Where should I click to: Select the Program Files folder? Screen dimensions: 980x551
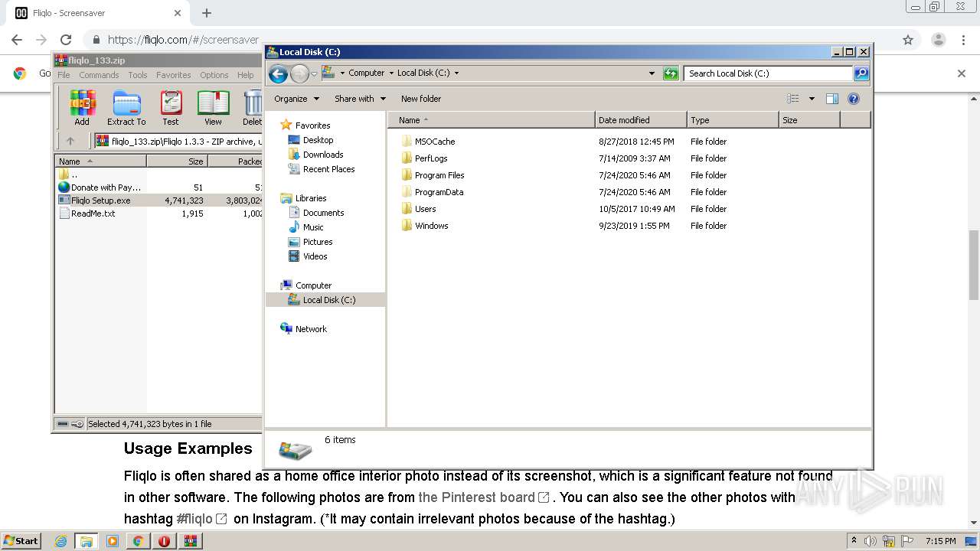coord(439,175)
